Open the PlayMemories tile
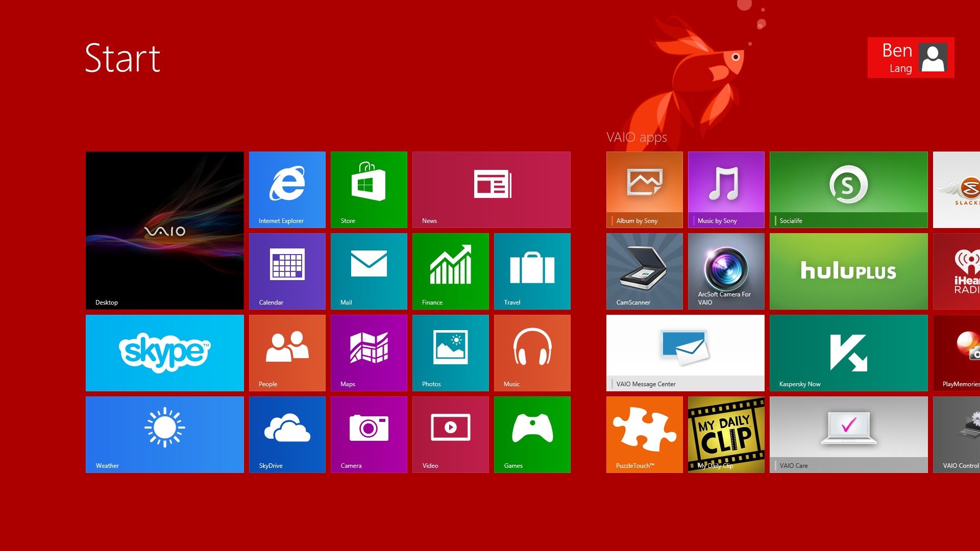Screen dimensions: 980x551 [957, 353]
